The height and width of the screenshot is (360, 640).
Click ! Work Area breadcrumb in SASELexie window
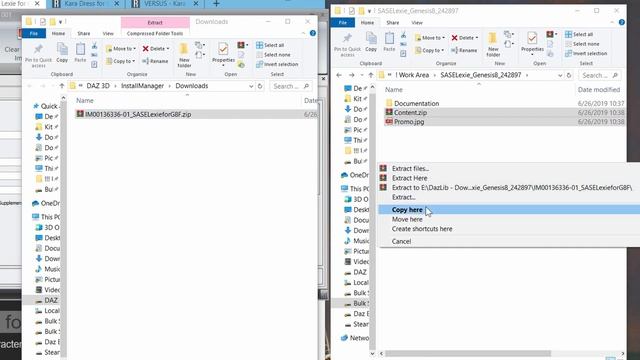click(x=412, y=75)
